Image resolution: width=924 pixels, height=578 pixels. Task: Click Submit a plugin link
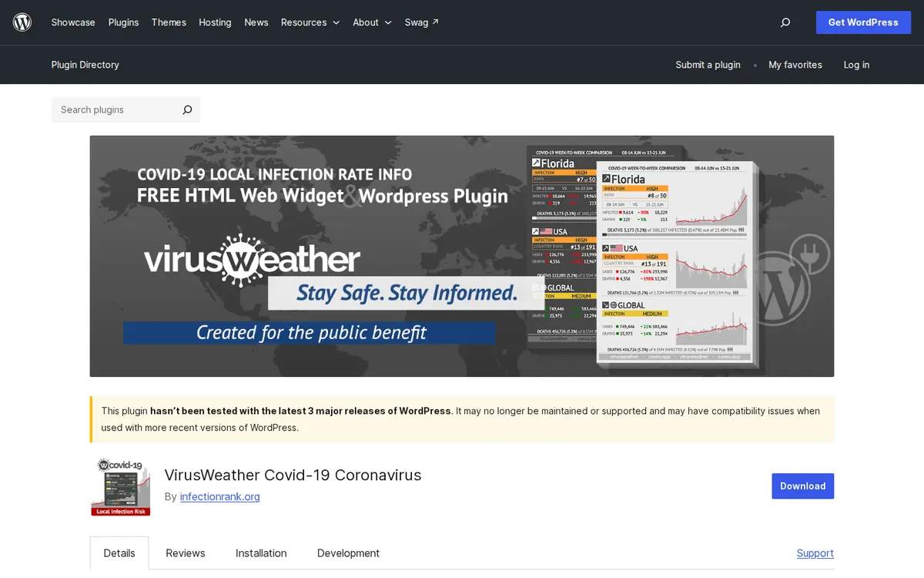(x=708, y=65)
